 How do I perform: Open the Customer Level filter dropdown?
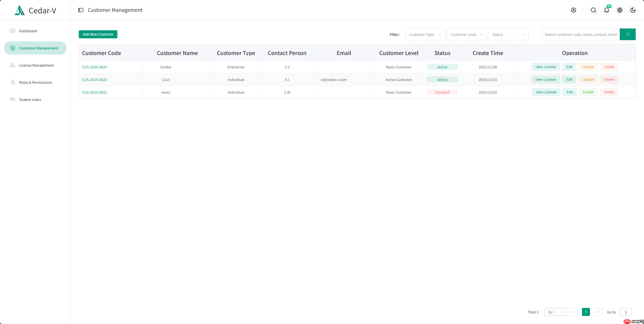tap(466, 34)
